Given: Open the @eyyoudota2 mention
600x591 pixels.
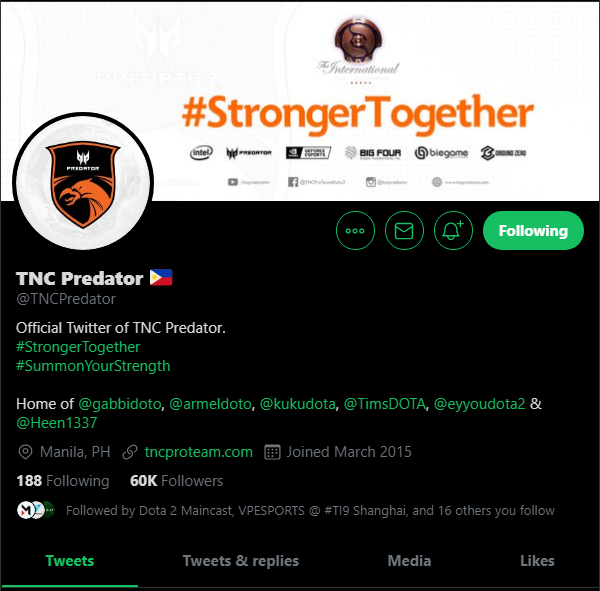Looking at the screenshot, I should click(479, 404).
